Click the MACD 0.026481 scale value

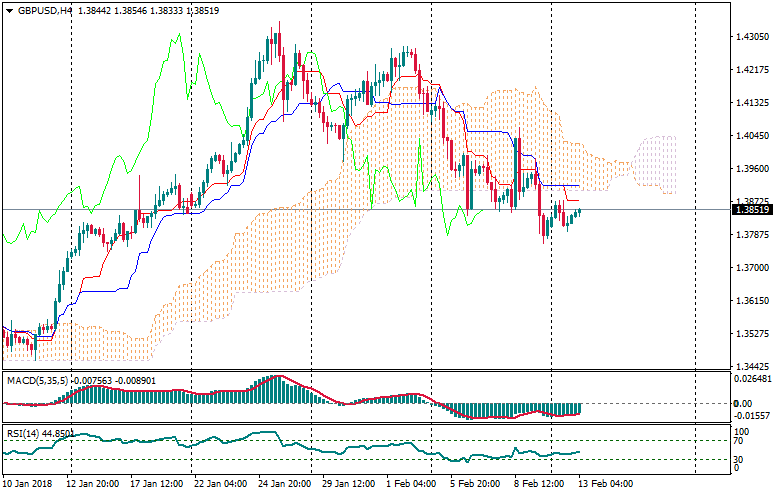click(x=751, y=379)
